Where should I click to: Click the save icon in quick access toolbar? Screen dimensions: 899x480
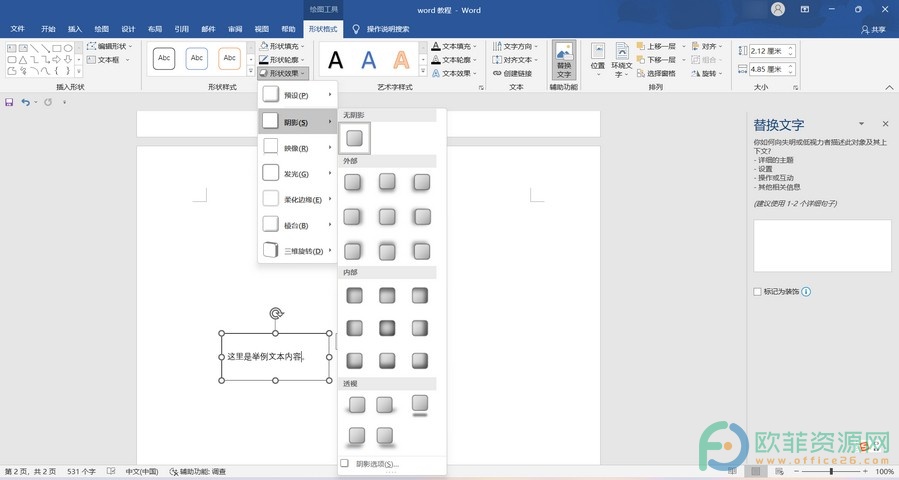click(x=9, y=102)
